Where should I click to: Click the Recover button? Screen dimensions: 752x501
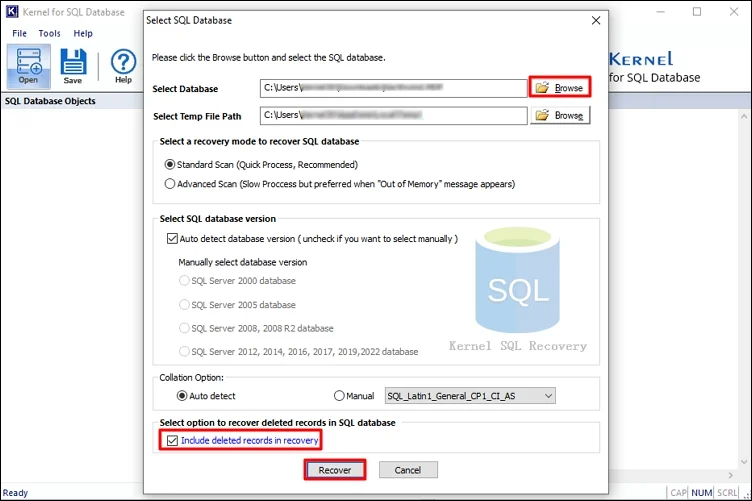[x=335, y=470]
